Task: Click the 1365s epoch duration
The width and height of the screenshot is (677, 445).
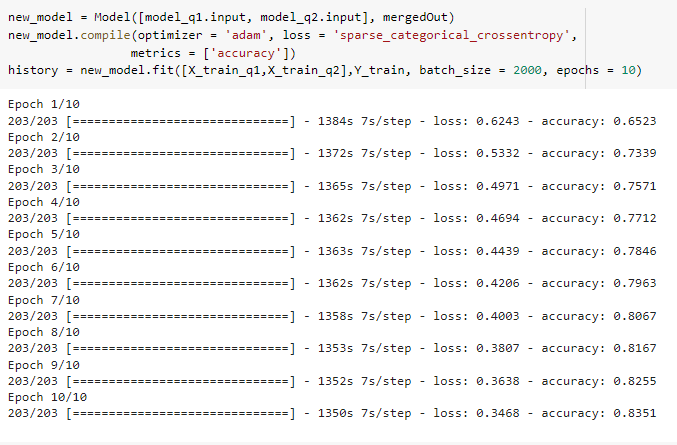Action: tap(335, 186)
